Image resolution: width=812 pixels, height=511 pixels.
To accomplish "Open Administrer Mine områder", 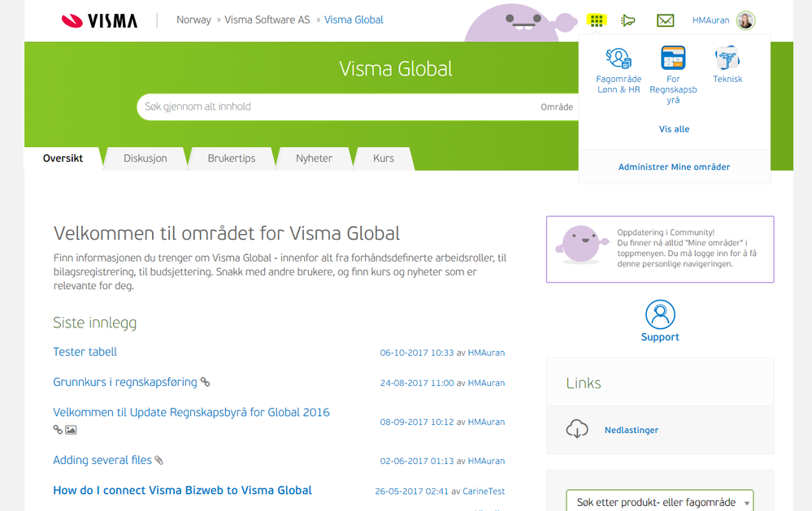I will 675,167.
